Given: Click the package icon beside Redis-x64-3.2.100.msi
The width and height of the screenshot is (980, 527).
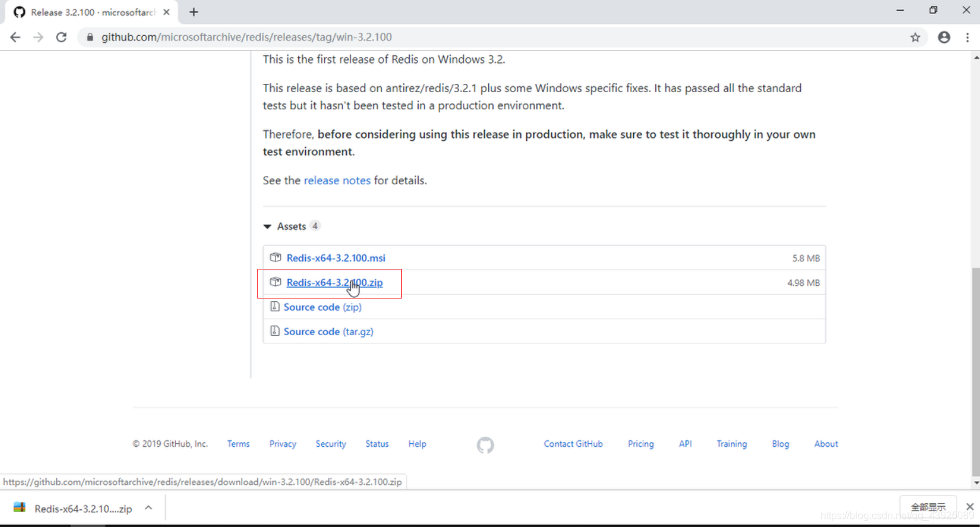Looking at the screenshot, I should pos(276,258).
